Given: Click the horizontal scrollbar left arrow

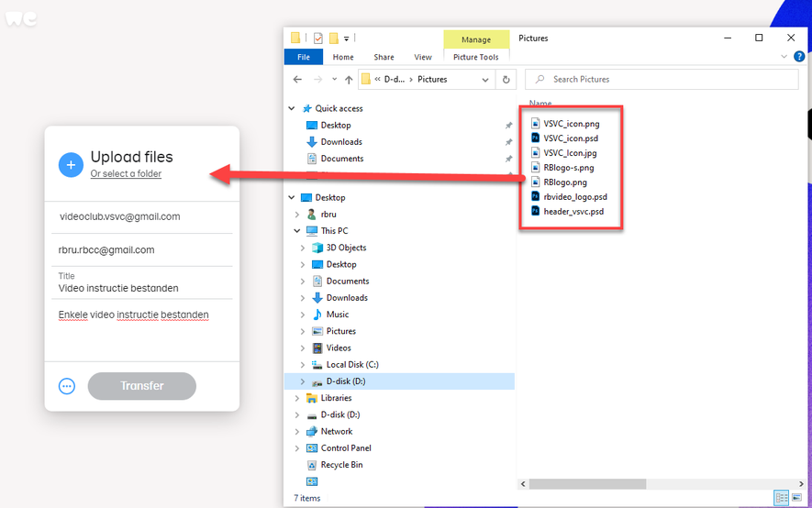Looking at the screenshot, I should pyautogui.click(x=523, y=483).
